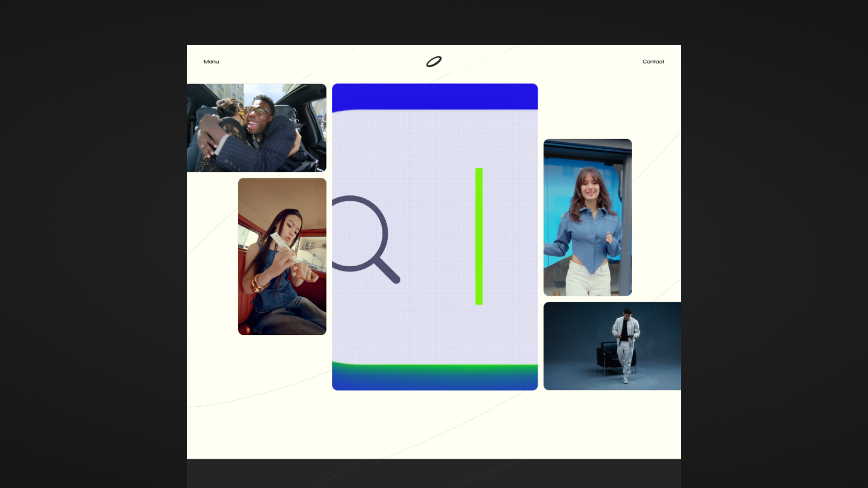Viewport: 868px width, 488px height.
Task: Open the Menu link
Action: click(x=211, y=61)
